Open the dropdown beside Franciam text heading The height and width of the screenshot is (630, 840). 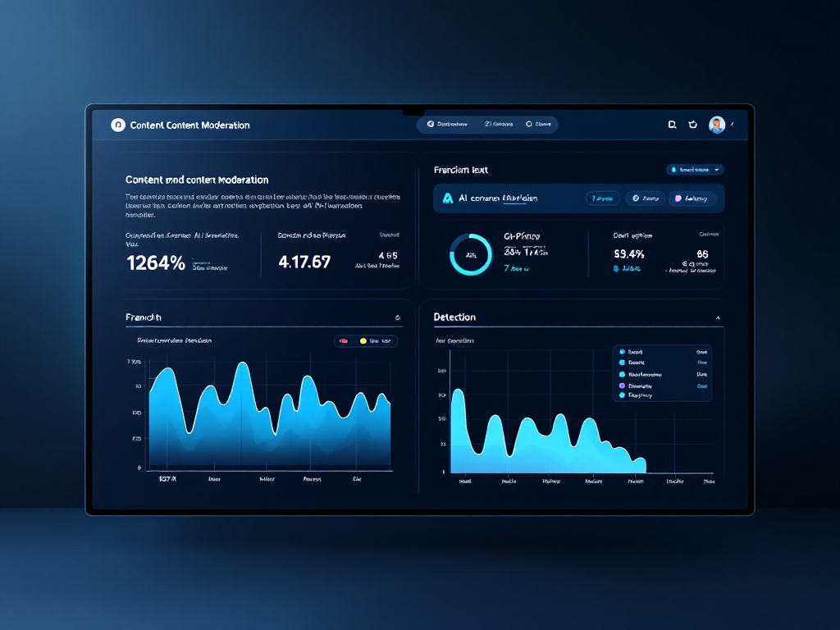[x=695, y=170]
